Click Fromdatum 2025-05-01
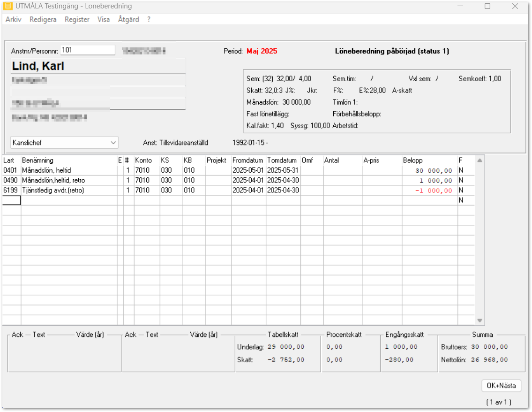Image resolution: width=532 pixels, height=412 pixels. click(248, 170)
